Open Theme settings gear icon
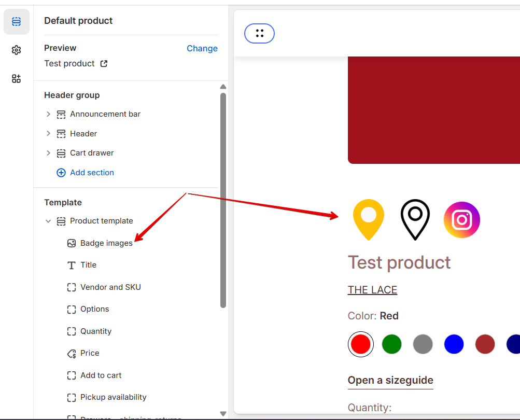 point(16,50)
